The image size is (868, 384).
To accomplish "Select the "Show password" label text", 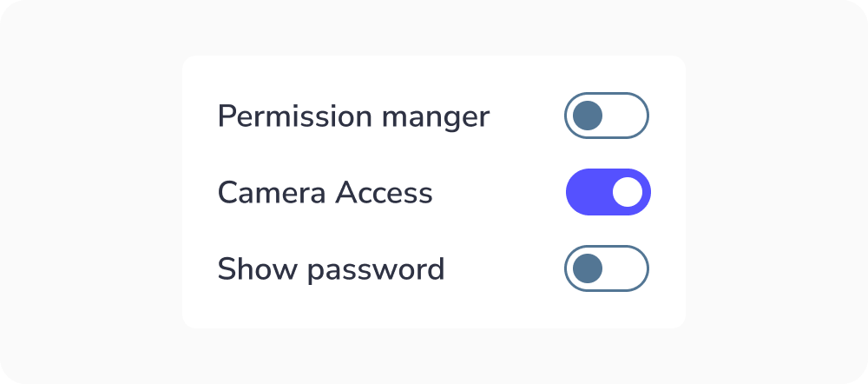I will (x=331, y=269).
